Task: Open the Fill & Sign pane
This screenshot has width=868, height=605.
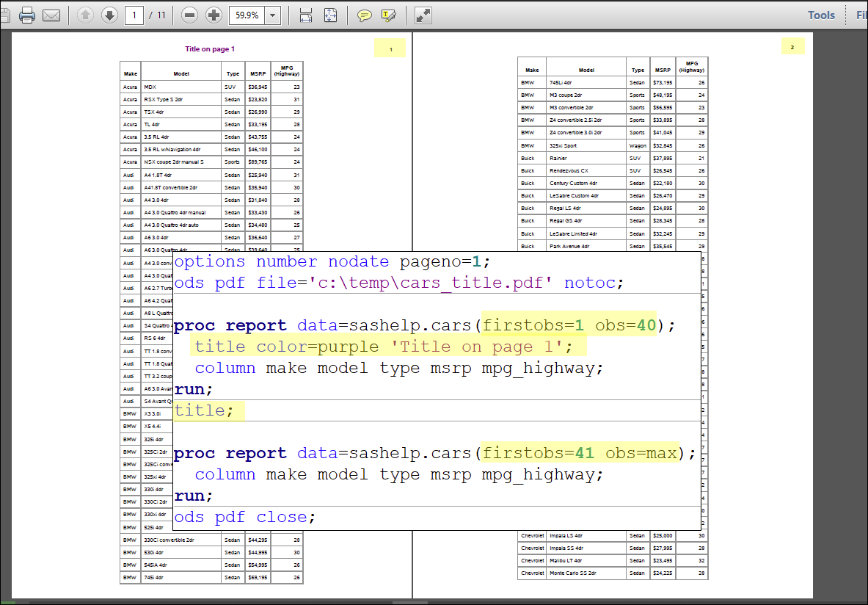Action: [x=861, y=15]
